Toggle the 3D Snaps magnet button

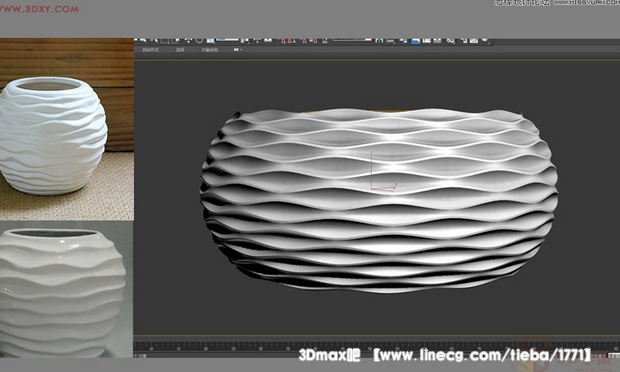point(283,41)
